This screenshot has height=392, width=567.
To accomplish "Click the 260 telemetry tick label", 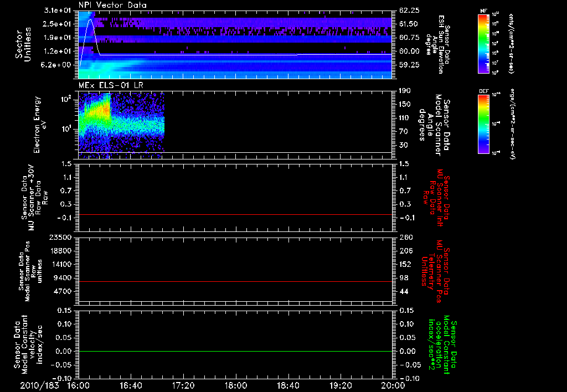I will click(x=405, y=238).
